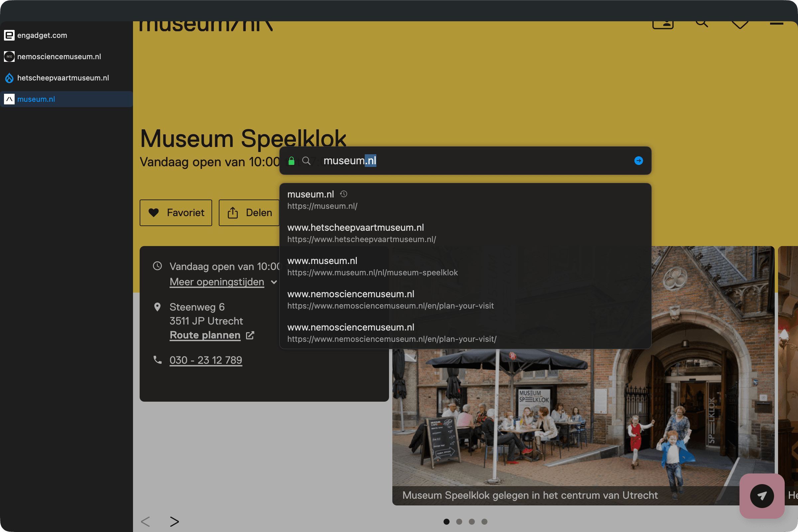This screenshot has width=798, height=532.
Task: Click the magnifier icon in address bar
Action: pos(306,161)
